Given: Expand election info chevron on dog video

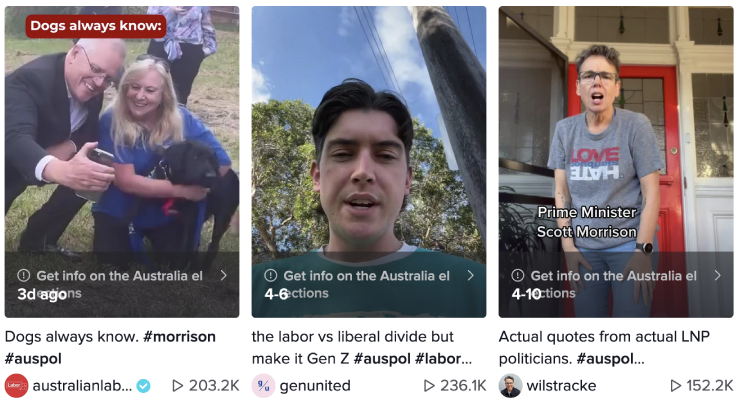Looking at the screenshot, I should click(223, 275).
